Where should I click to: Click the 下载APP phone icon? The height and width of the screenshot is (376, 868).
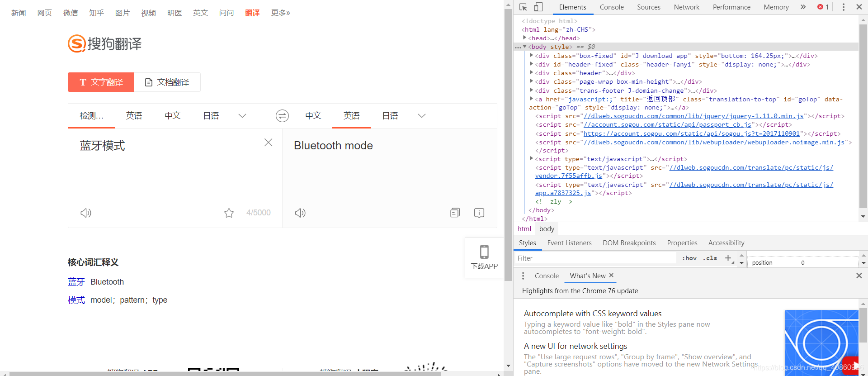(484, 252)
